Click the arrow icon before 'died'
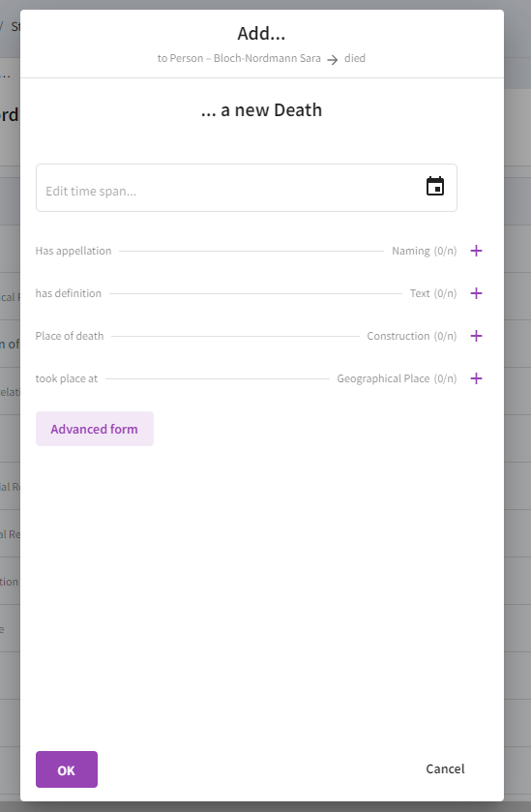 coord(333,60)
